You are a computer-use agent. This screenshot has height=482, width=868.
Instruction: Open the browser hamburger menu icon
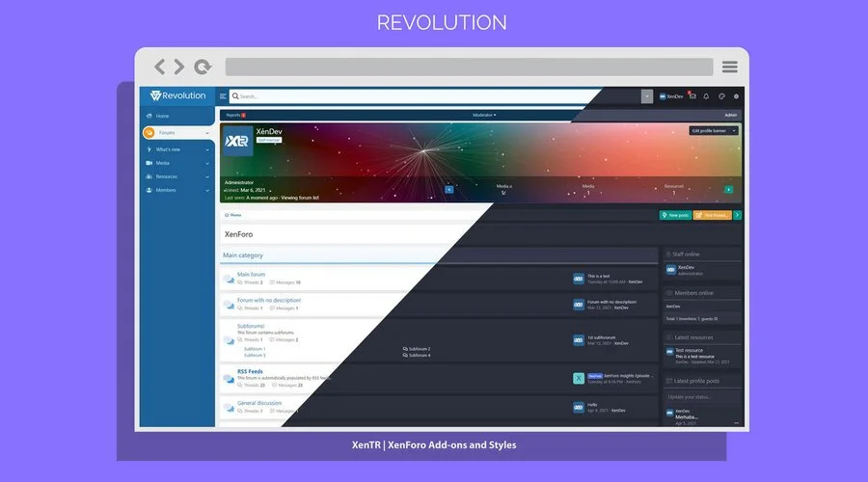tap(730, 67)
